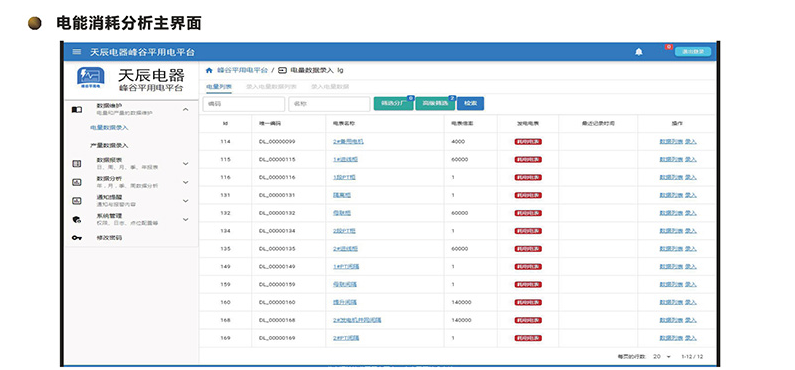
Task: Click the 140000 value in row 160
Action: tap(461, 302)
